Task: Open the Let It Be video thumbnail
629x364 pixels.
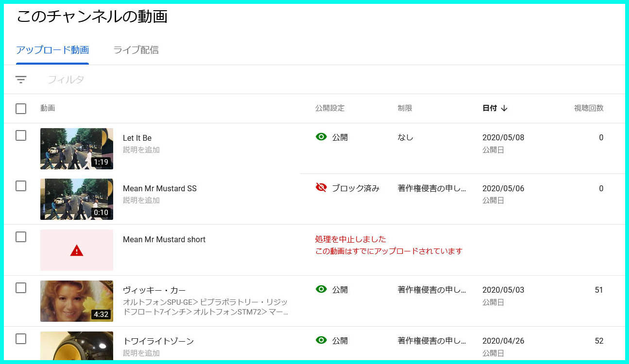Action: 77,149
